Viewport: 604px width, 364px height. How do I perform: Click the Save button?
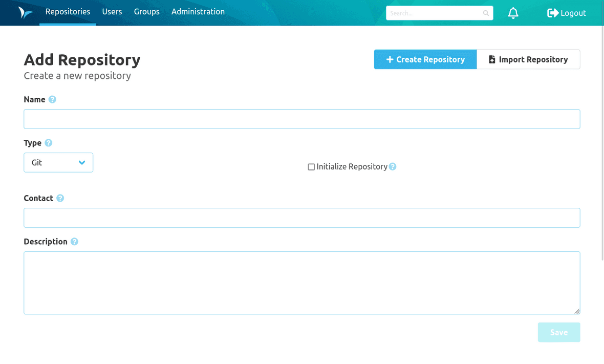[x=559, y=332]
